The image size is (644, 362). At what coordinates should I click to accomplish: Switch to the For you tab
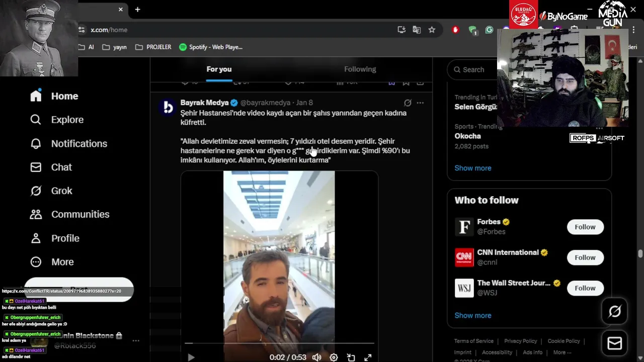pyautogui.click(x=219, y=69)
